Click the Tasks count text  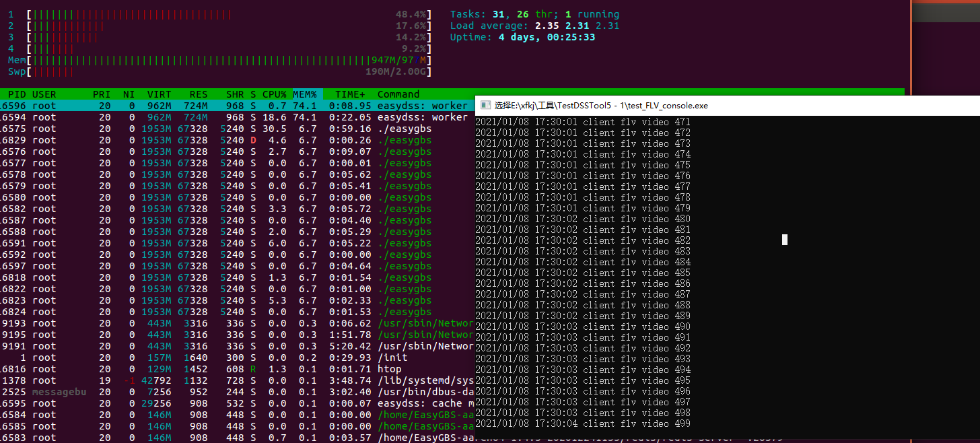coord(534,14)
